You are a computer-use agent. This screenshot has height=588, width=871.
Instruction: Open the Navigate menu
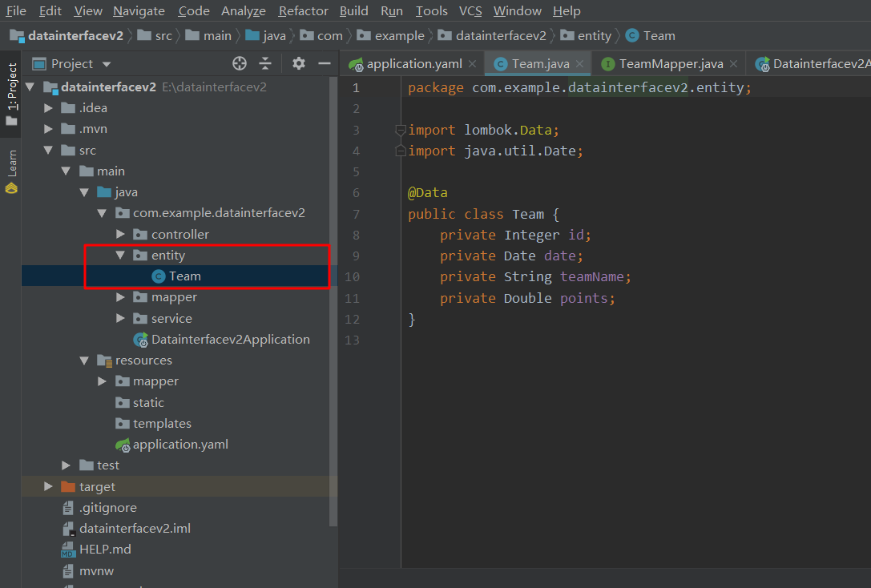point(139,11)
